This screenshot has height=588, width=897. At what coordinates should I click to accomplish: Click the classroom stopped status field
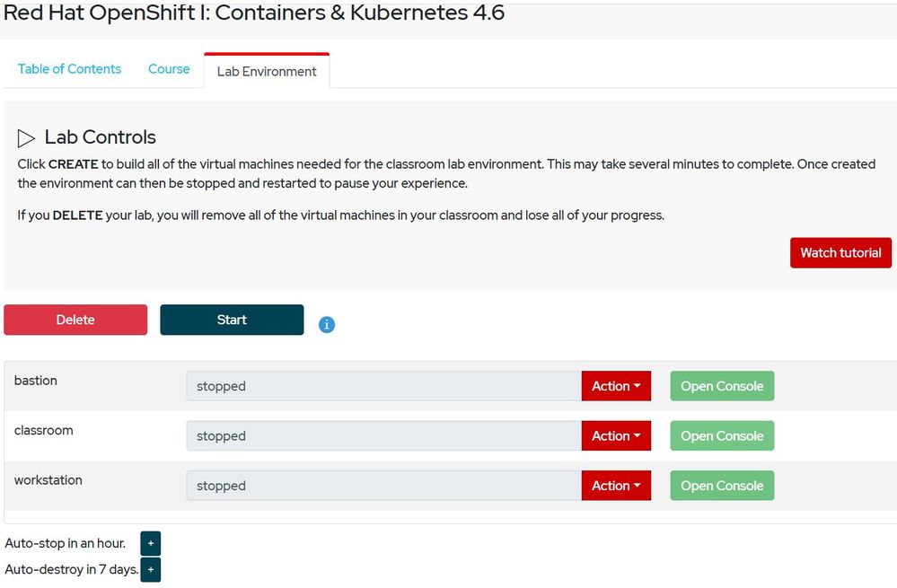tap(383, 436)
